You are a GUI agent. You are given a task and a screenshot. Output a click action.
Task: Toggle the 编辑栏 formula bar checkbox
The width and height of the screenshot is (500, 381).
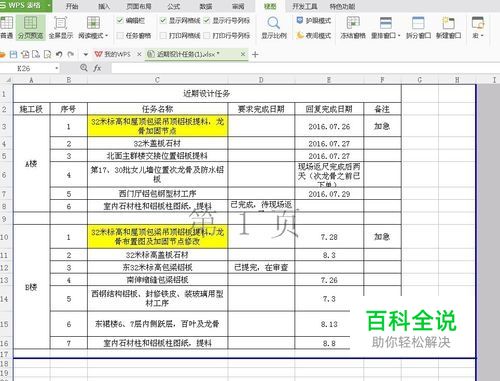[120, 21]
